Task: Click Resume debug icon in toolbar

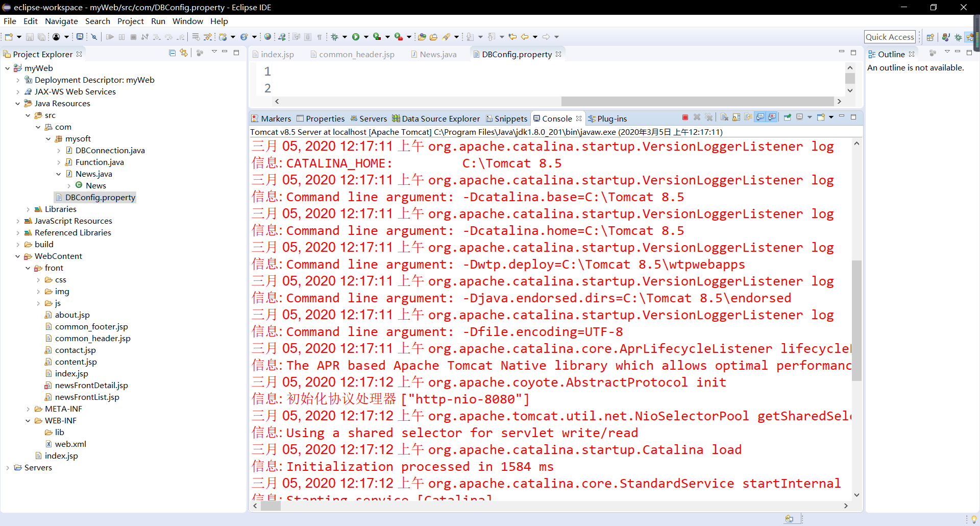Action: click(x=110, y=37)
